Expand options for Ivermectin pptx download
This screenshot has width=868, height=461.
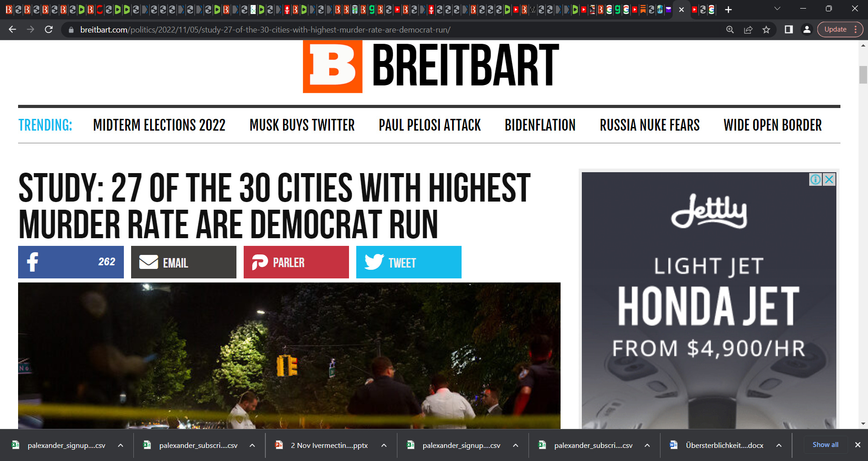click(384, 445)
